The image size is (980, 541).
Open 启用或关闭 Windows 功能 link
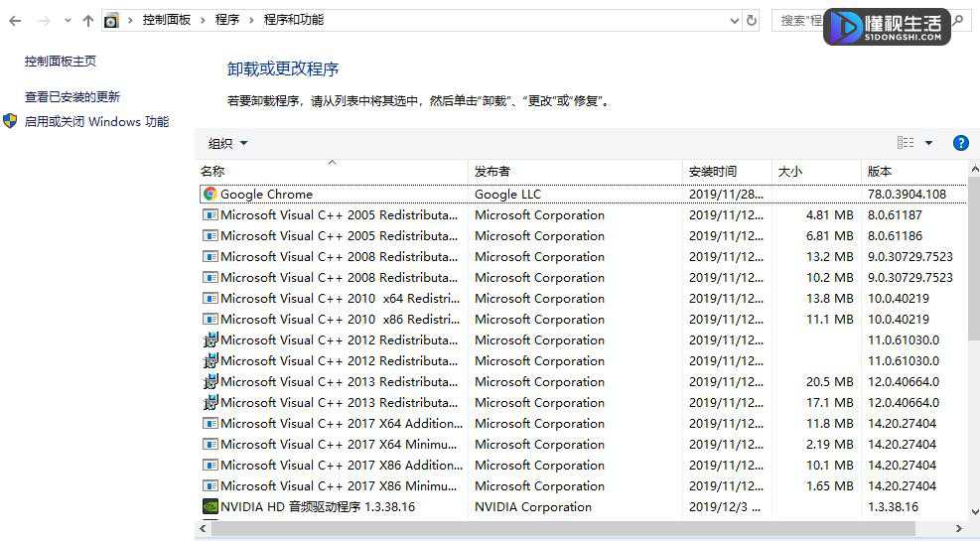[x=97, y=122]
